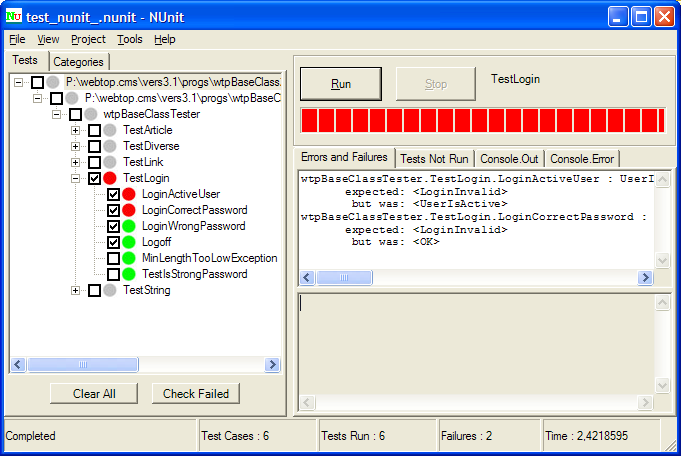Select the Errors and Failures tab
The height and width of the screenshot is (456, 681).
[344, 157]
